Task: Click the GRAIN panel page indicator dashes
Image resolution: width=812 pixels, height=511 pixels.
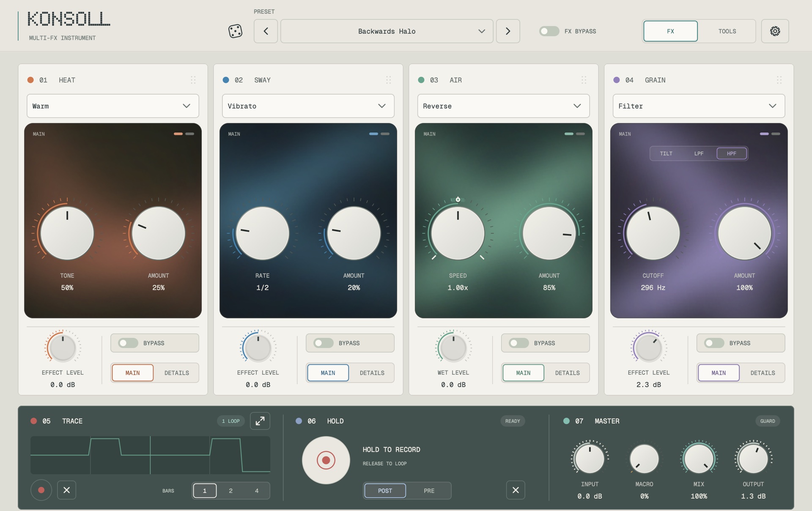Action: tap(770, 134)
